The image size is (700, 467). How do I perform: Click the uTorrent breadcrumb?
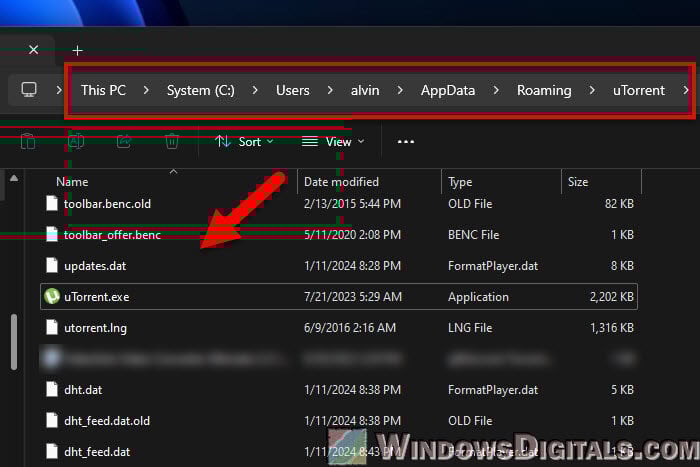[639, 90]
